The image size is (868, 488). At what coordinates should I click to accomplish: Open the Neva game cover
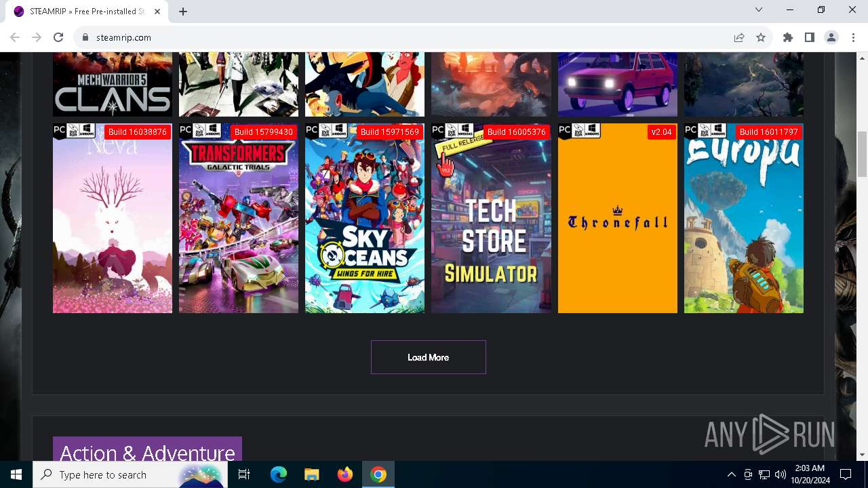(113, 218)
